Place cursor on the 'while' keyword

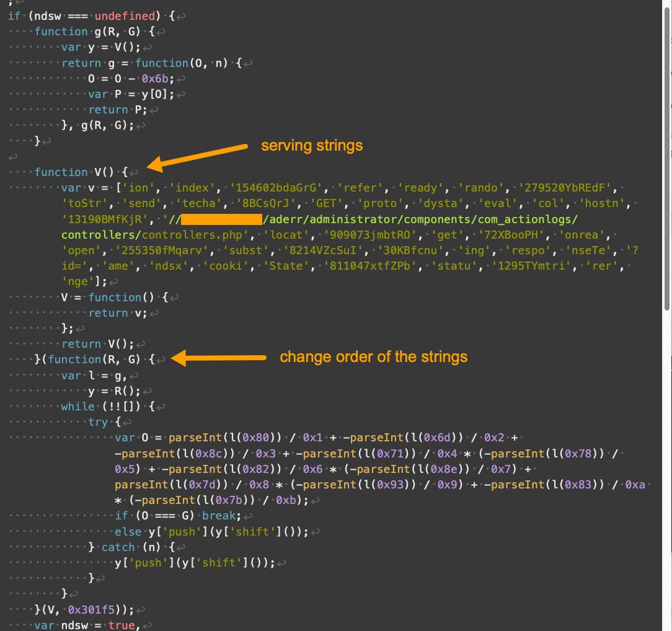tap(77, 407)
